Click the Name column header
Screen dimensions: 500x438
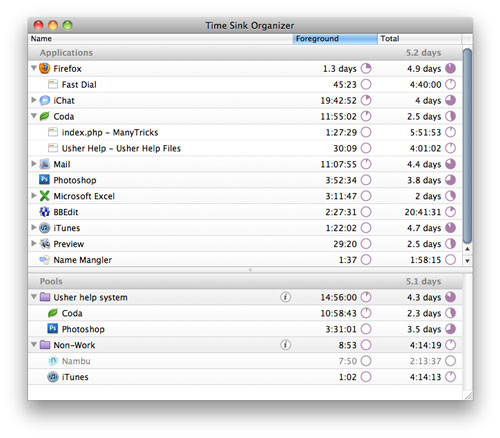click(160, 39)
